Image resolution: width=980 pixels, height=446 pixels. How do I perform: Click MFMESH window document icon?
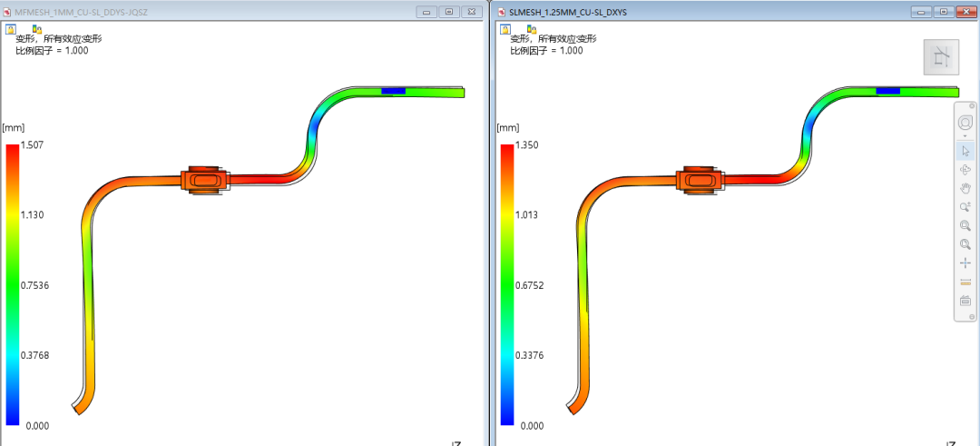pyautogui.click(x=7, y=12)
